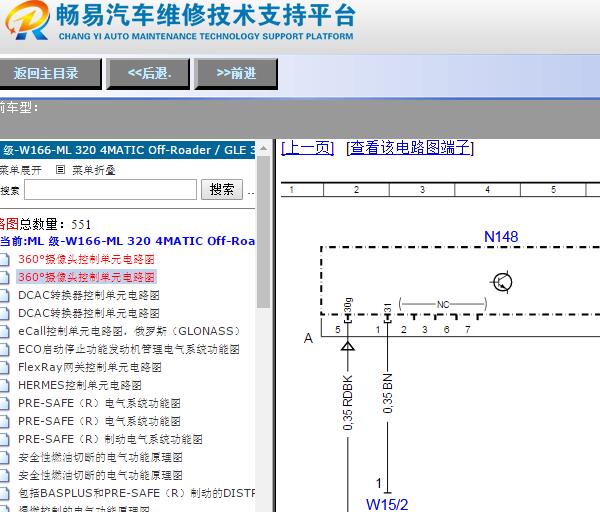The height and width of the screenshot is (512, 600).
Task: Click the 搜索 button
Action: tap(222, 189)
